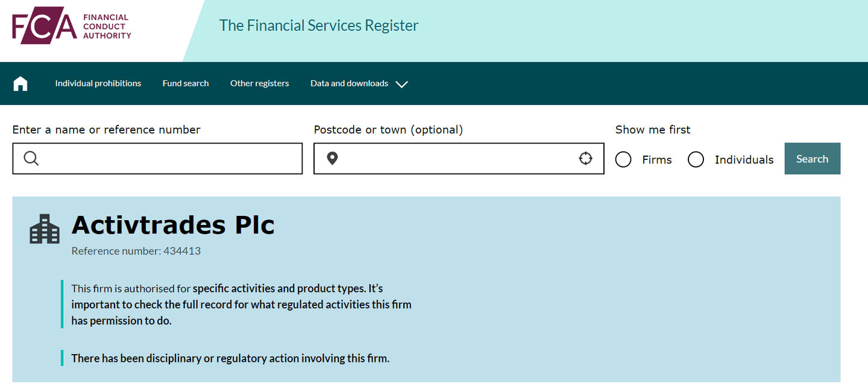The height and width of the screenshot is (386, 868).
Task: Open the Activtrades Plc firm record
Action: (x=173, y=224)
